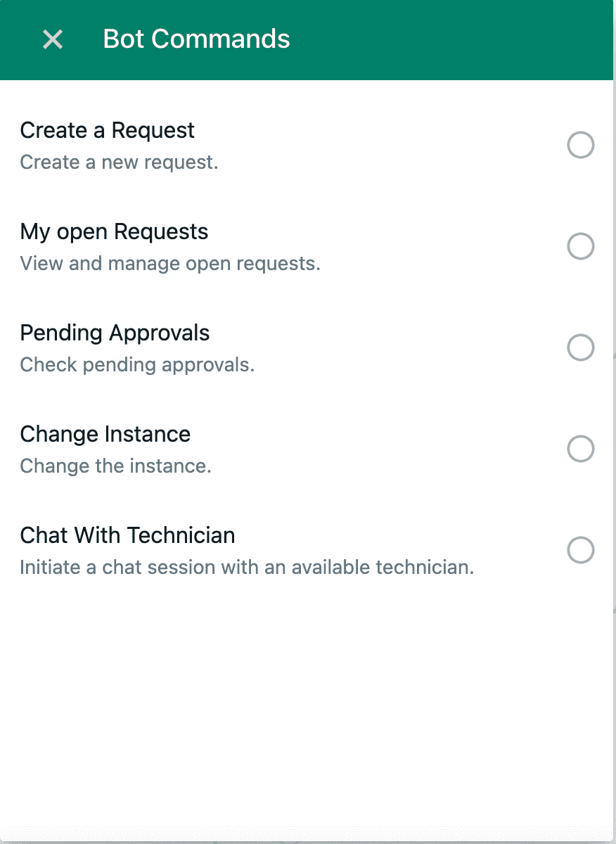Choose the Change Instance command title
Viewport: 616px width, 844px height.
[105, 434]
